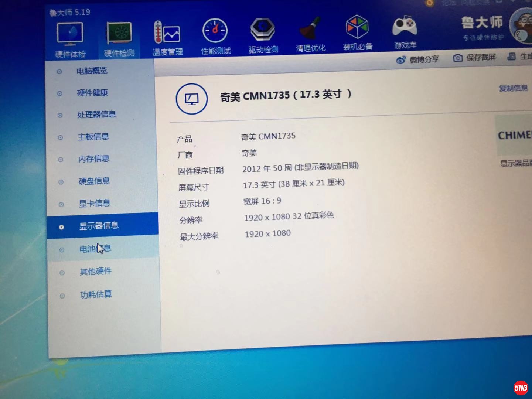532x399 pixels.
Task: Open 硬盘信息 hard disk info
Action: pyautogui.click(x=94, y=181)
